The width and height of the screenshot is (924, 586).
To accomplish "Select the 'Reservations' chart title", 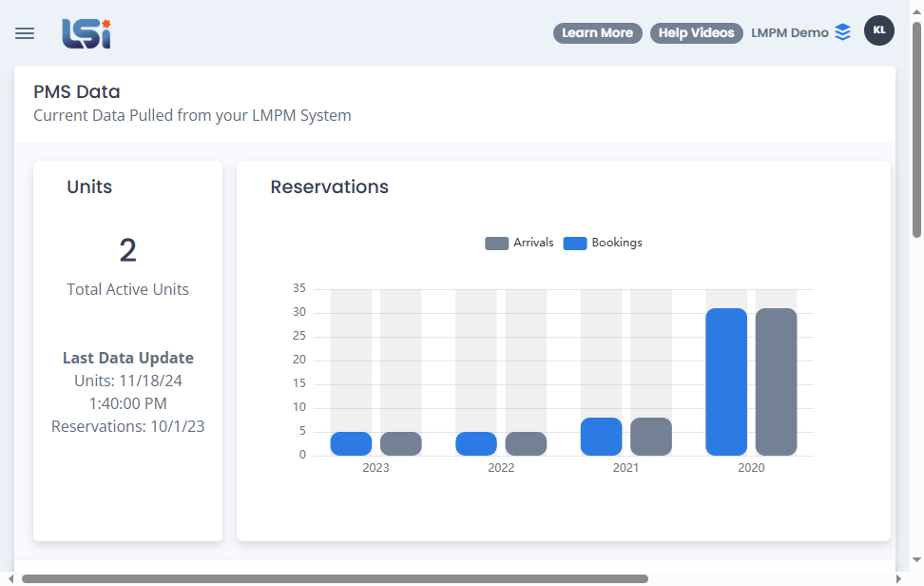I will click(x=330, y=186).
